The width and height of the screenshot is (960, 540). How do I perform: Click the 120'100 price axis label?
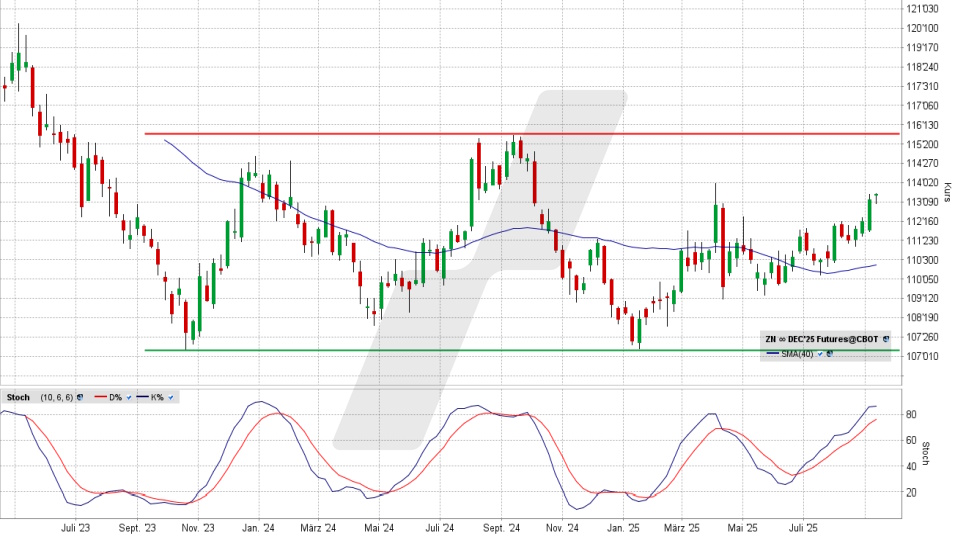coord(922,28)
